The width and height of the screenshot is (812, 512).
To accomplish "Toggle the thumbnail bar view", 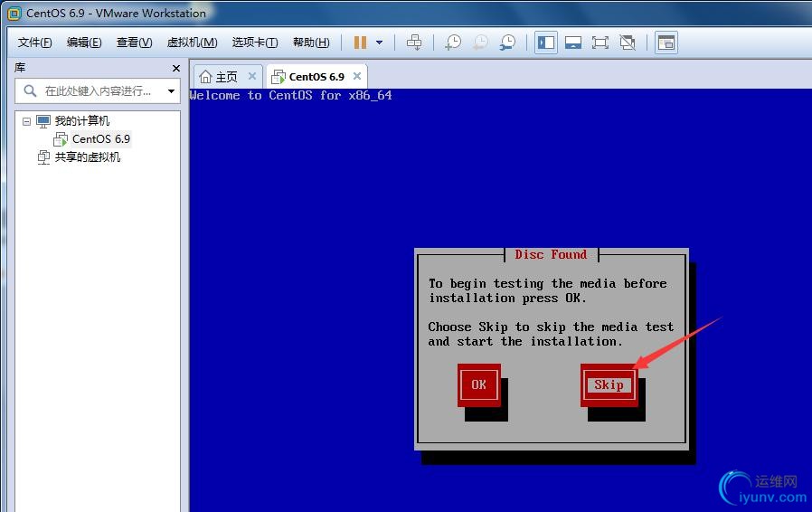I will (572, 43).
